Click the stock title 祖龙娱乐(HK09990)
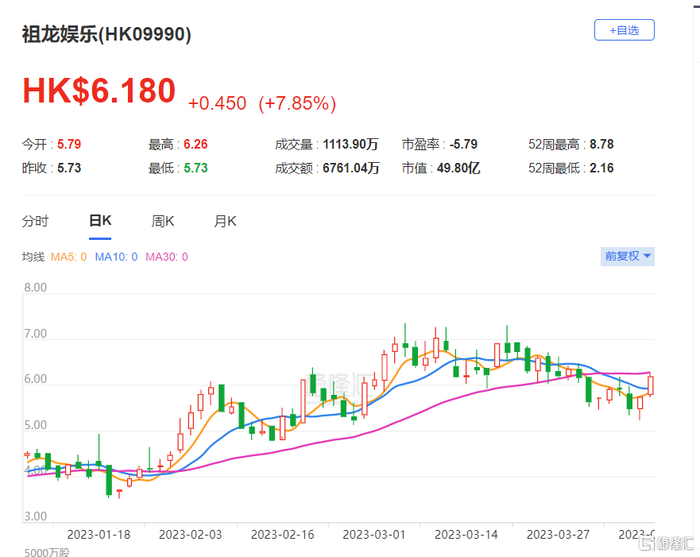 (x=107, y=34)
